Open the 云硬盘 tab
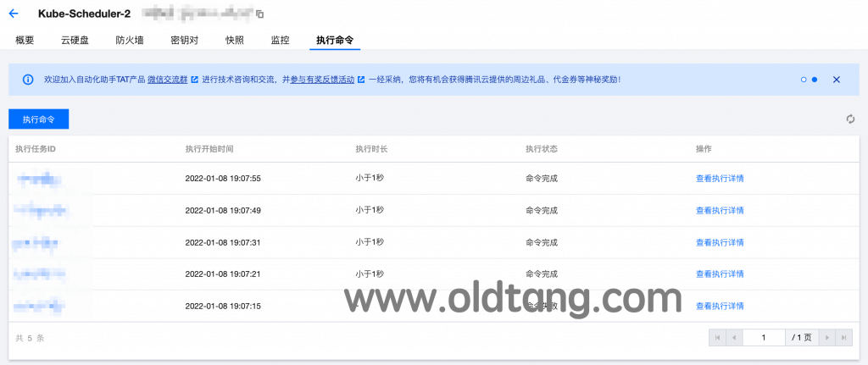 75,40
